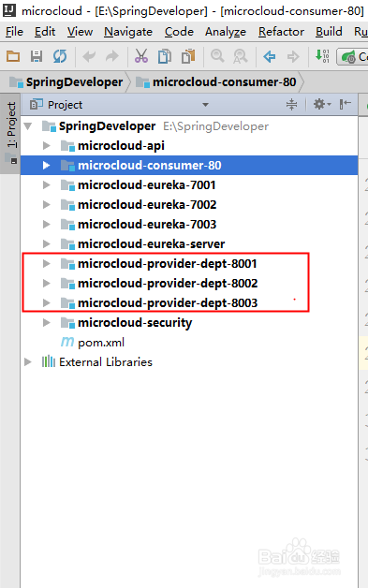Expand the microcloud-eureka-7001 module

point(46,184)
